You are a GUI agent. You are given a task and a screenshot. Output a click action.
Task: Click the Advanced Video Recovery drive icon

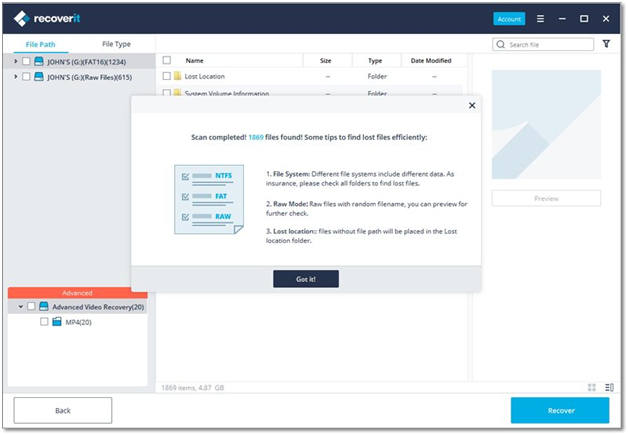pyautogui.click(x=44, y=307)
